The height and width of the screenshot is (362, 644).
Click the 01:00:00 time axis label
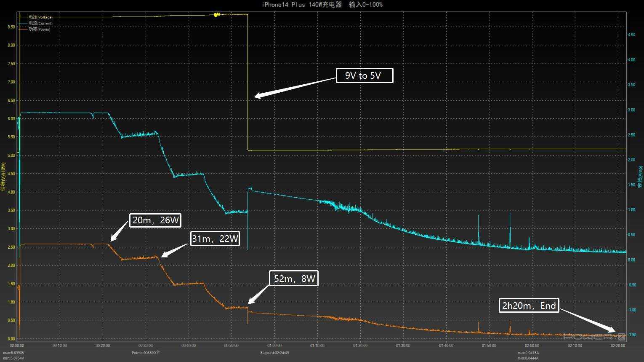[x=274, y=346]
